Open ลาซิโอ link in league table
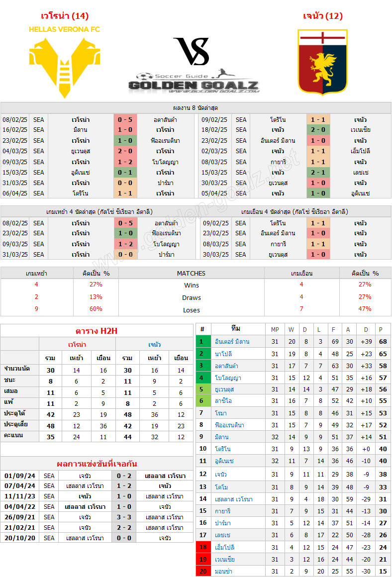The width and height of the screenshot is (392, 577). click(x=223, y=401)
